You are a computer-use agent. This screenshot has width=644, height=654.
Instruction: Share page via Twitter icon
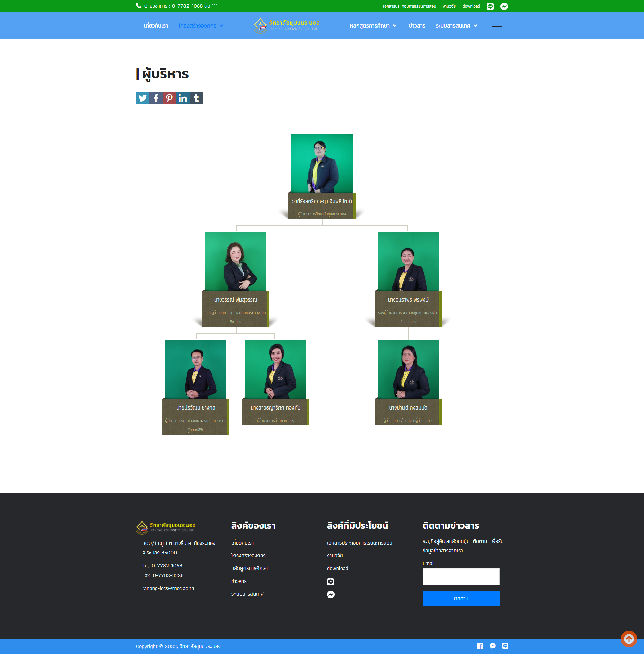pos(143,98)
